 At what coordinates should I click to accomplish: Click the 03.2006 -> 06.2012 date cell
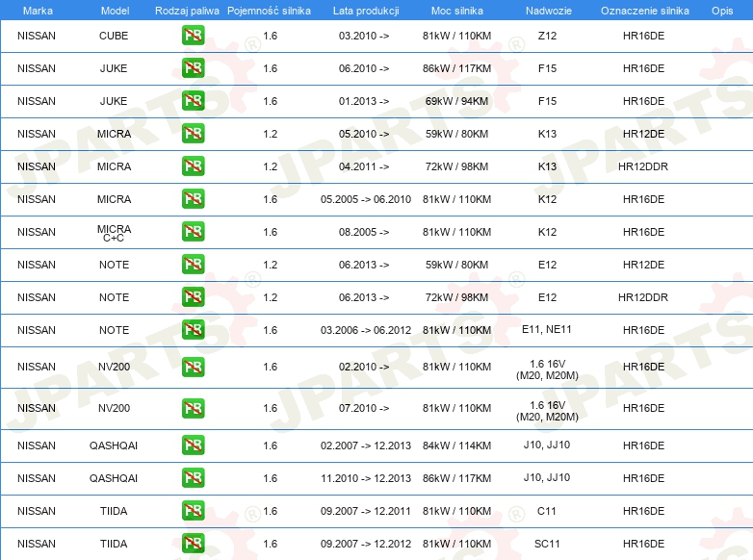coord(366,330)
